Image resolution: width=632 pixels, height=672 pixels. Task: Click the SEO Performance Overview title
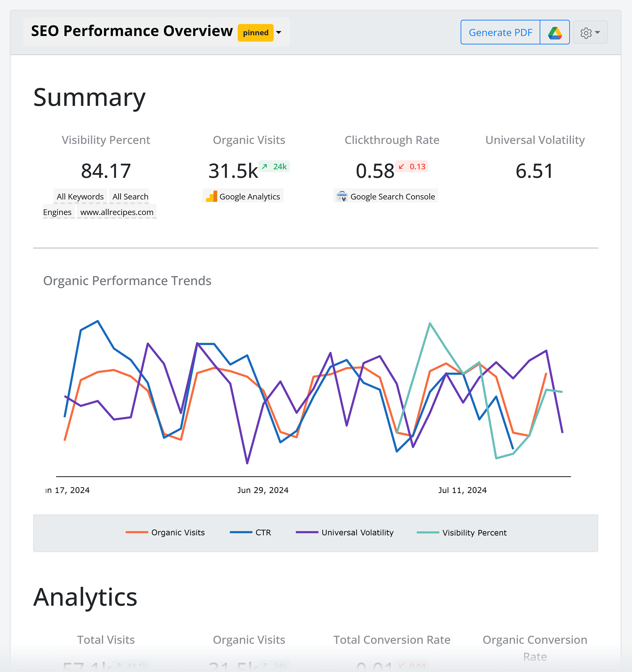coord(132,31)
